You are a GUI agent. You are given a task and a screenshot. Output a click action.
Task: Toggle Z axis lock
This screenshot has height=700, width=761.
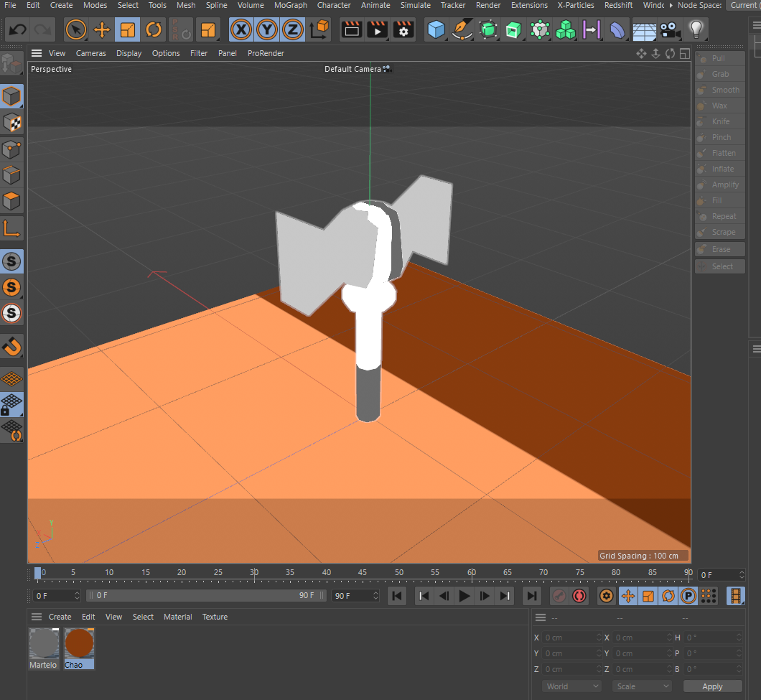point(293,30)
